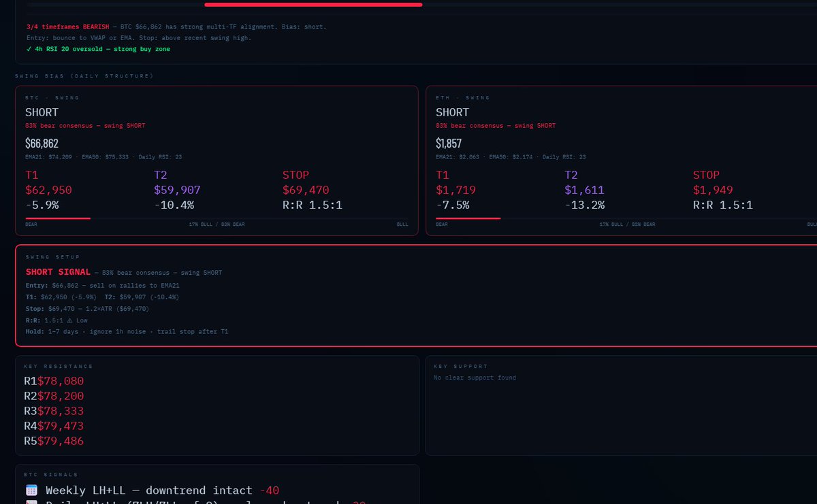Click the BTC · SWING card label
817x504 pixels.
[x=52, y=98]
